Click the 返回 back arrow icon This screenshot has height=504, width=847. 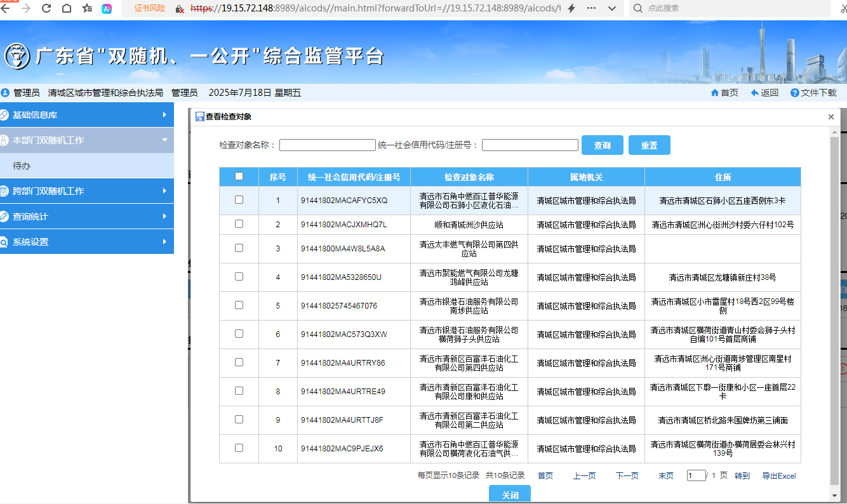point(764,93)
